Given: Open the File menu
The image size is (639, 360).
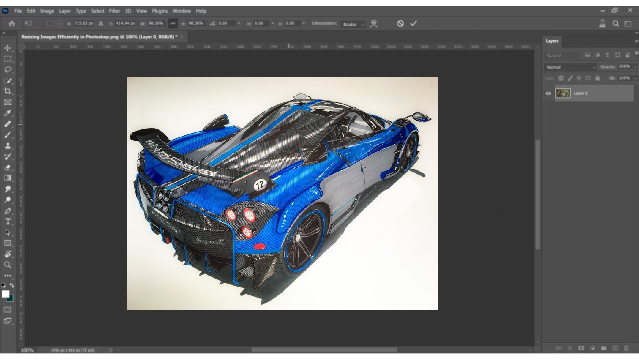Looking at the screenshot, I should (x=18, y=11).
